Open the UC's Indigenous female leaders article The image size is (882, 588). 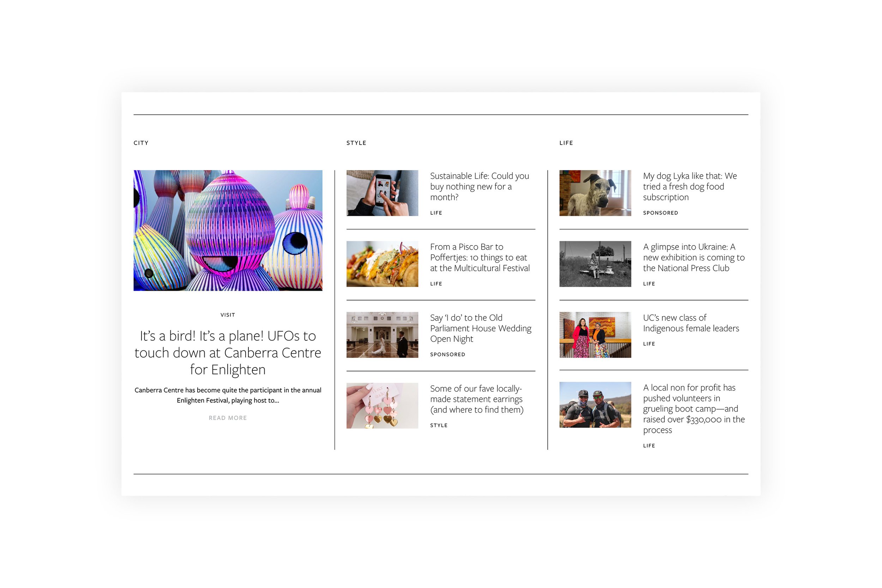point(690,323)
